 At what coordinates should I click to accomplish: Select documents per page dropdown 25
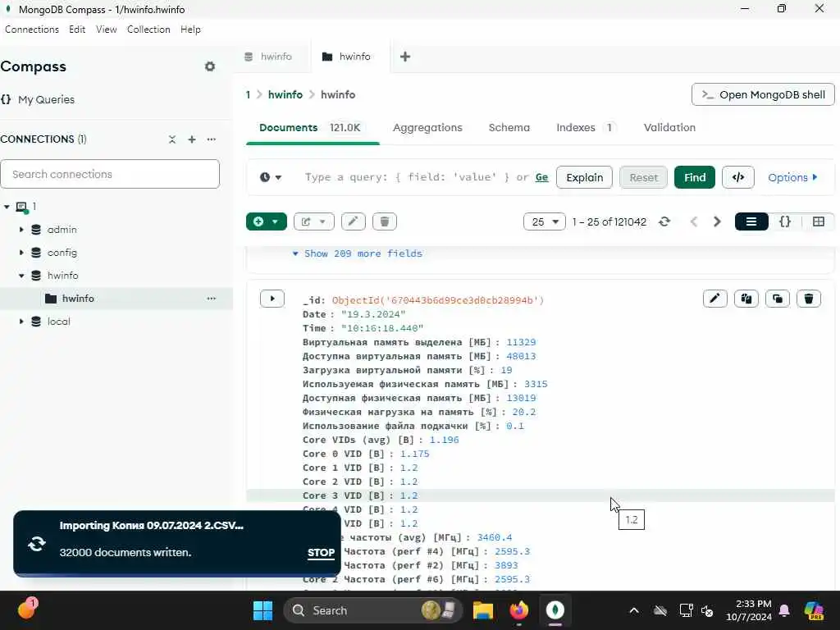click(545, 221)
